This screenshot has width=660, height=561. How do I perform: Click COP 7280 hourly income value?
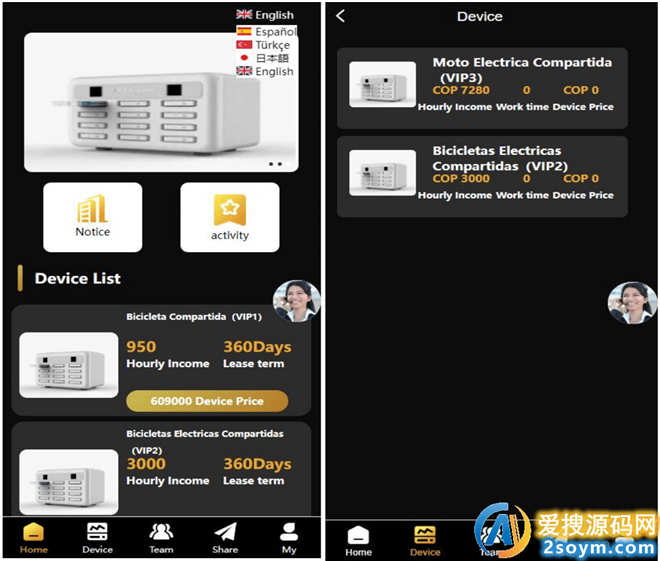(461, 90)
